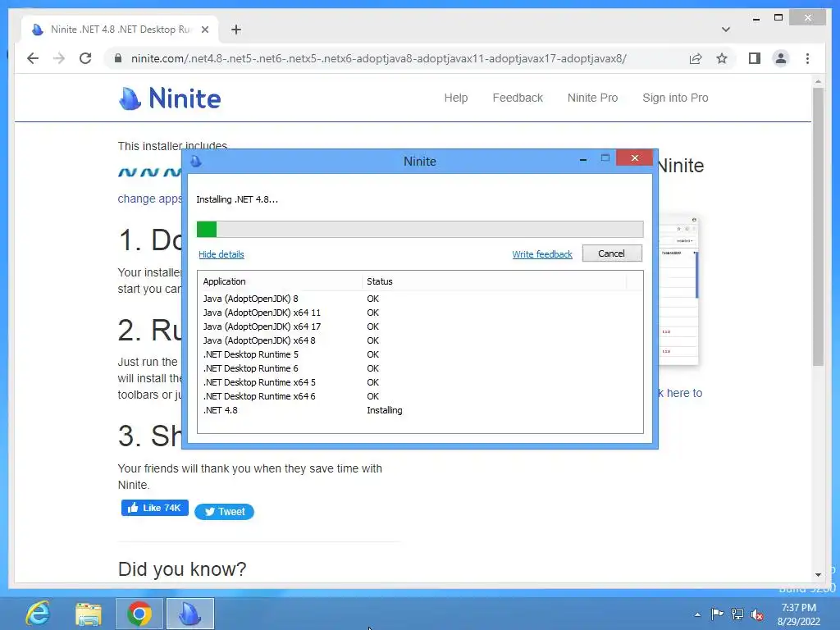Viewport: 840px width, 630px height.
Task: Open the Help page link
Action: [x=456, y=98]
